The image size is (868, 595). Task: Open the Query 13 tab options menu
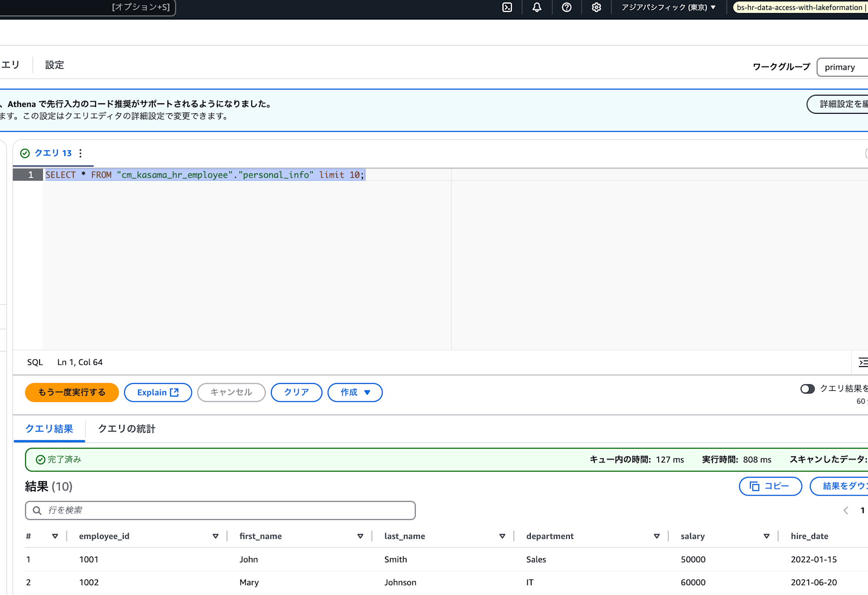(x=80, y=153)
